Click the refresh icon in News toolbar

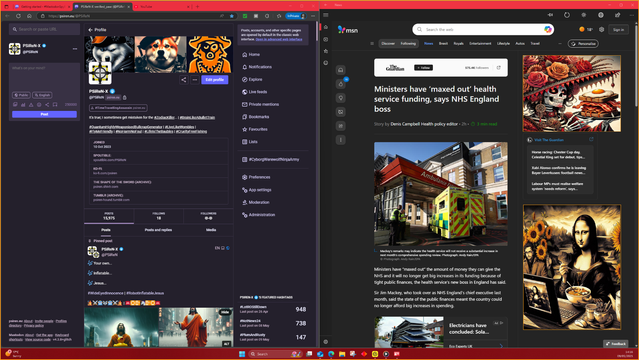pos(567,15)
